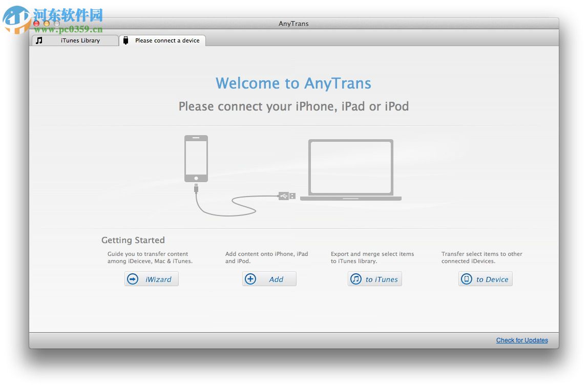Image resolution: width=588 pixels, height=389 pixels.
Task: Click the device icon in 'to Device' button
Action: [x=466, y=279]
